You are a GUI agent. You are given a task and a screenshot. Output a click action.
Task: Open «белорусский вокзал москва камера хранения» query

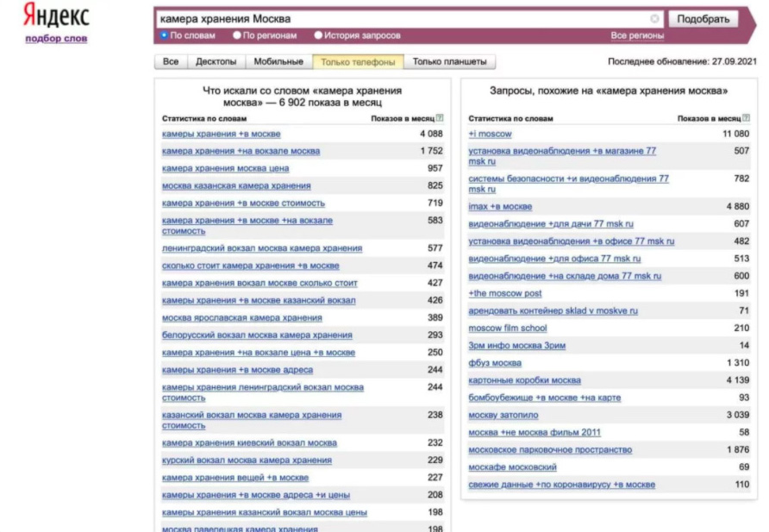pos(257,335)
